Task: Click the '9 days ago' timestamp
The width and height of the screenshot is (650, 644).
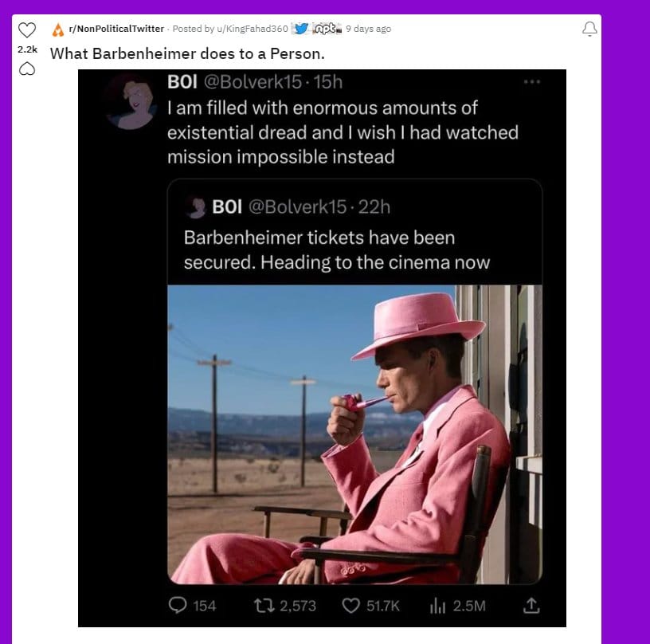Action: click(368, 29)
